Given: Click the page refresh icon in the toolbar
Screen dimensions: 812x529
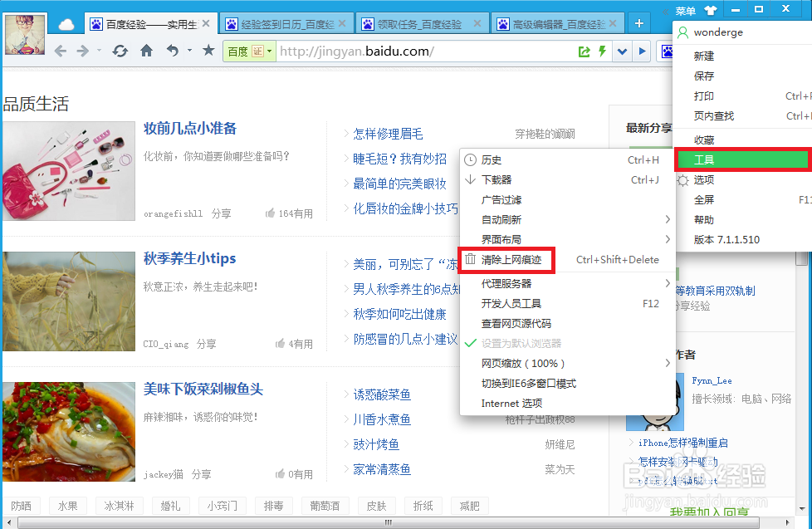Looking at the screenshot, I should coord(120,51).
